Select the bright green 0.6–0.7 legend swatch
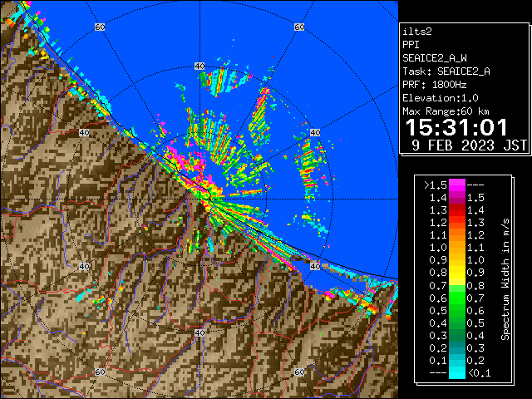The width and height of the screenshot is (532, 399). (457, 298)
